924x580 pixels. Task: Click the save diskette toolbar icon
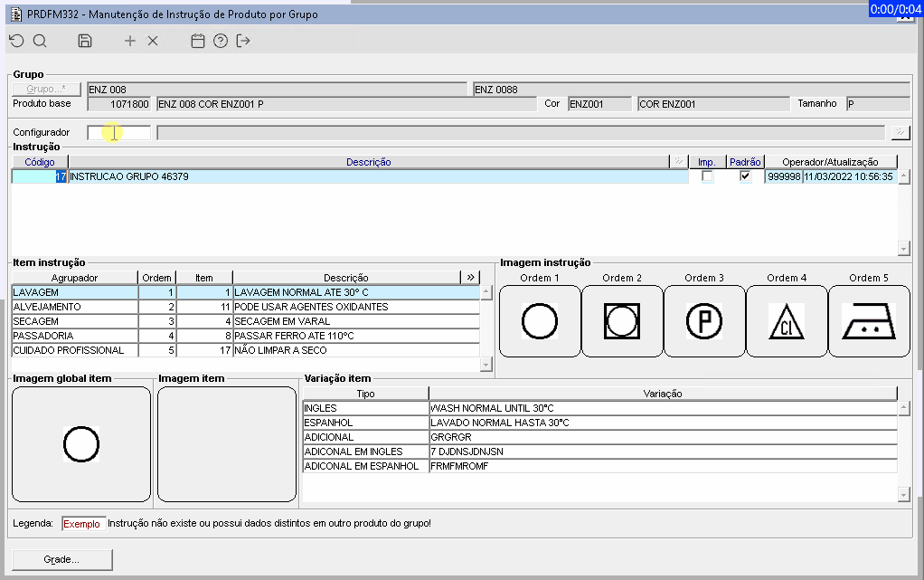(x=85, y=41)
